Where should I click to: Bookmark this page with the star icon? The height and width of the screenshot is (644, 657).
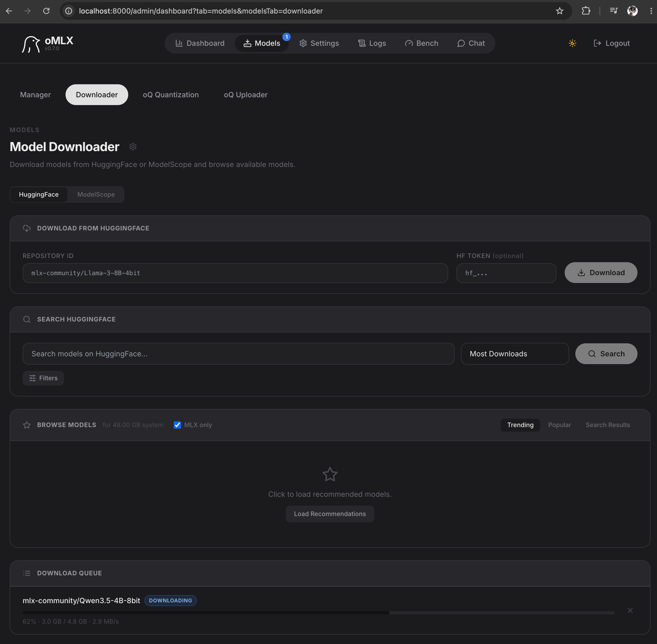pyautogui.click(x=559, y=11)
